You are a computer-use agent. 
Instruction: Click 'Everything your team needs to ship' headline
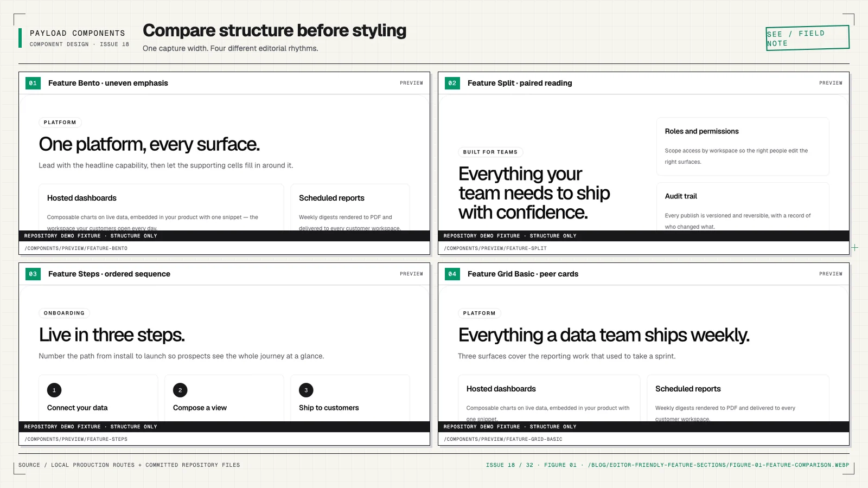coord(534,193)
